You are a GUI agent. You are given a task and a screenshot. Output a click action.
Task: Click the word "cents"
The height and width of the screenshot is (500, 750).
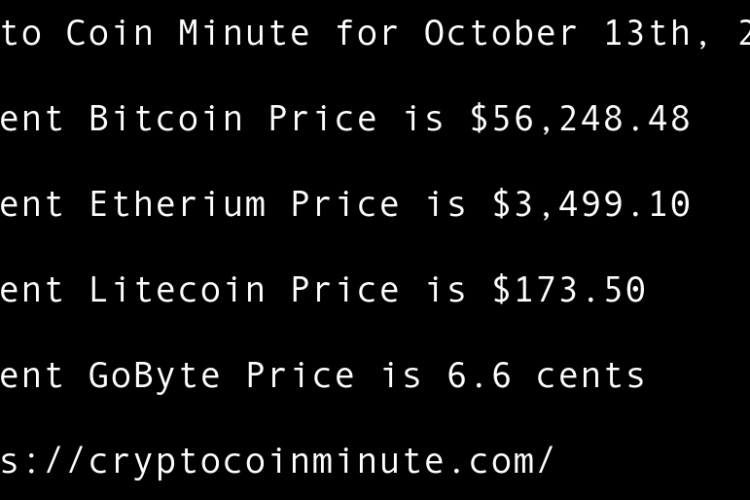point(591,376)
